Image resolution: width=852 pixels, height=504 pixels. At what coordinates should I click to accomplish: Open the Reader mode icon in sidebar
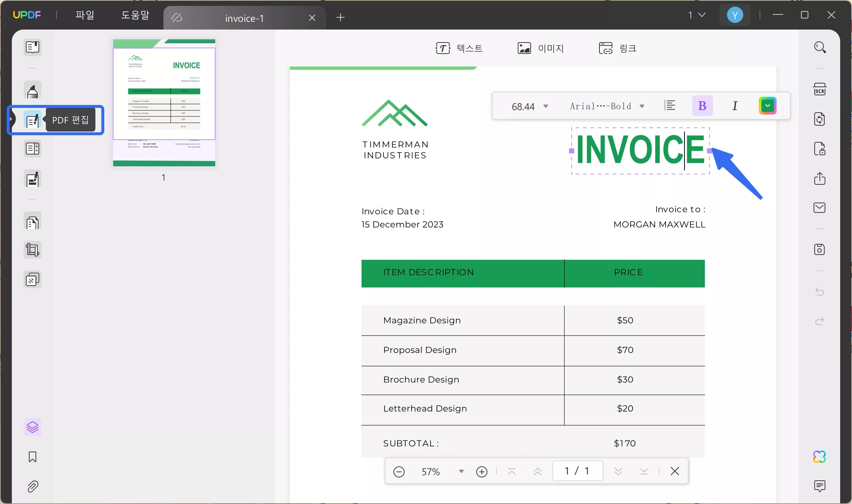pyautogui.click(x=33, y=47)
